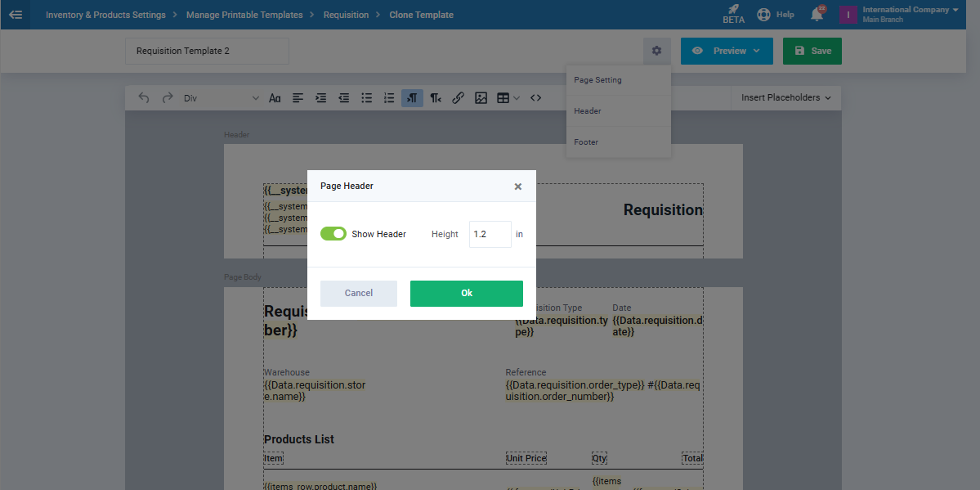Click the insert image icon
The height and width of the screenshot is (490, 980).
point(481,98)
